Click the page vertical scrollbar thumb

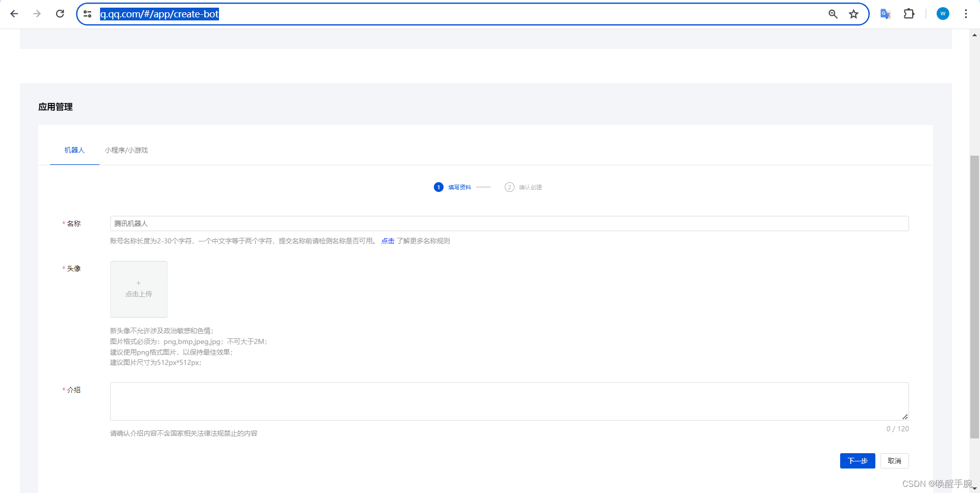click(x=974, y=297)
